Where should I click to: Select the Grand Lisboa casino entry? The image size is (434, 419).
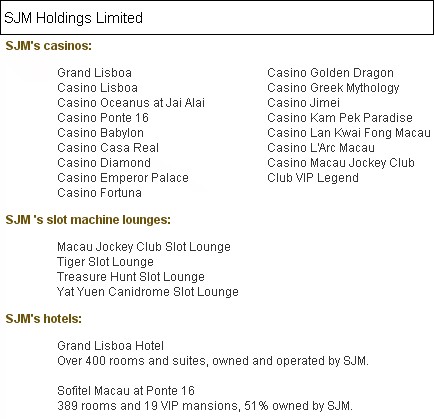[x=94, y=73]
